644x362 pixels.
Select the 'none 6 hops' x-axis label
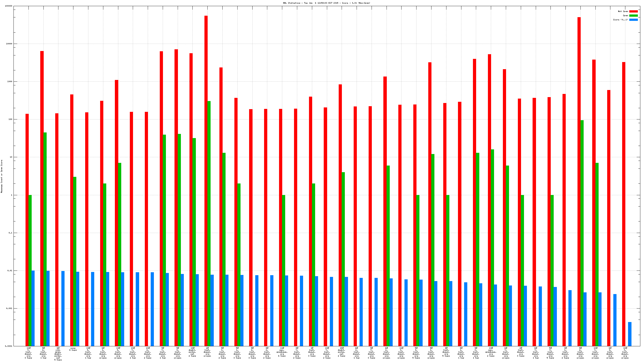coord(73,349)
